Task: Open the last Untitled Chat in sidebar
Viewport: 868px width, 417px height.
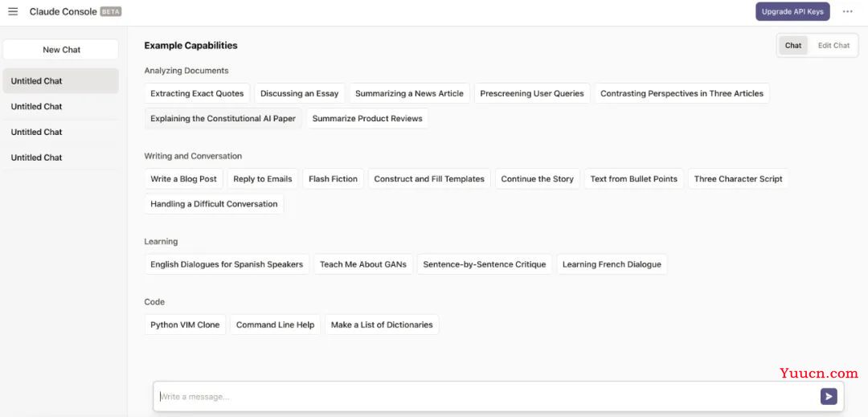Action: click(x=60, y=157)
